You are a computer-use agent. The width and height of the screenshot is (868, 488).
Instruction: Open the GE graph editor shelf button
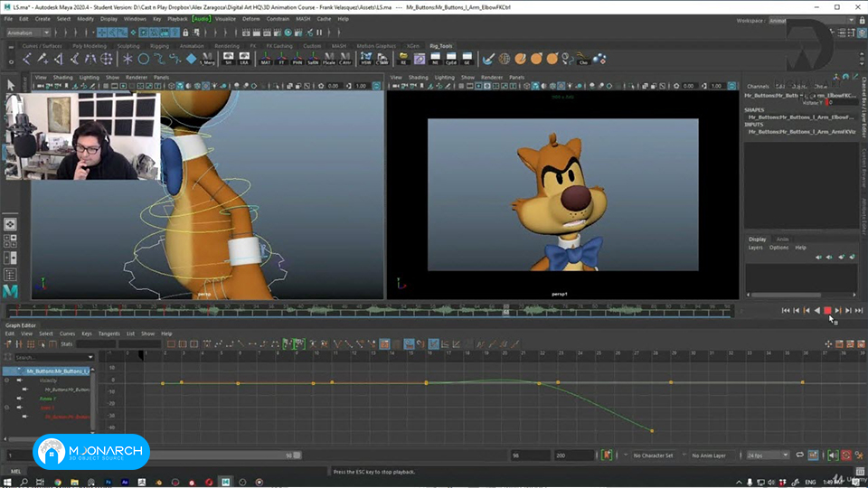tap(467, 59)
